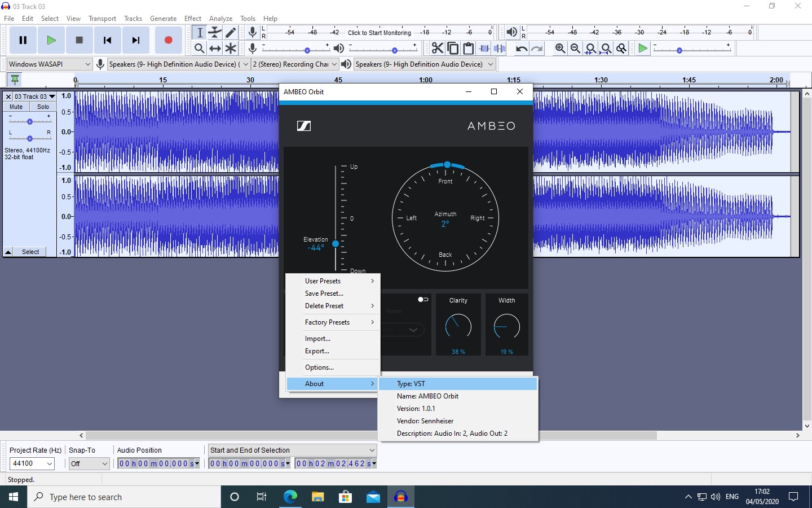
Task: Choose Options... from the preset menu
Action: pos(333,367)
